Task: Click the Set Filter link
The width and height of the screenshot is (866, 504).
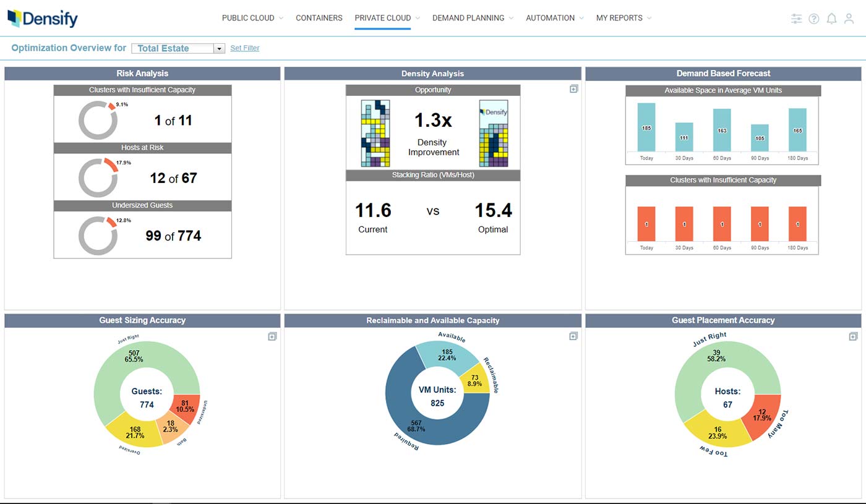Action: (245, 48)
